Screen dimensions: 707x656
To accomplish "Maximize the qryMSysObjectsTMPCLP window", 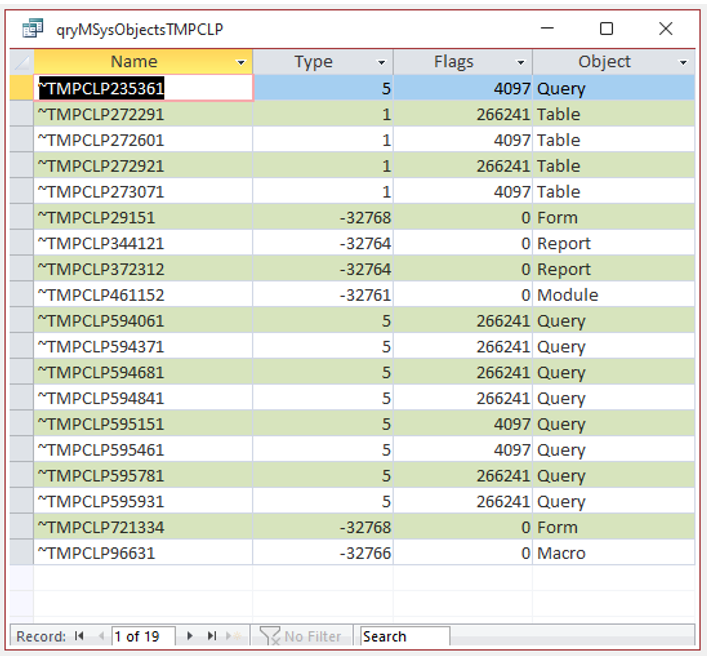I will [x=606, y=28].
